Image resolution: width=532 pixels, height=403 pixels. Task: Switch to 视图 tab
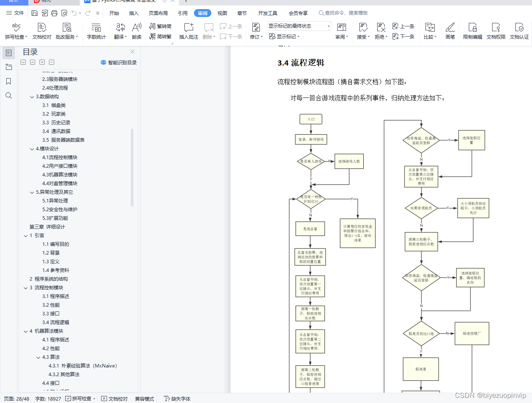coord(222,13)
